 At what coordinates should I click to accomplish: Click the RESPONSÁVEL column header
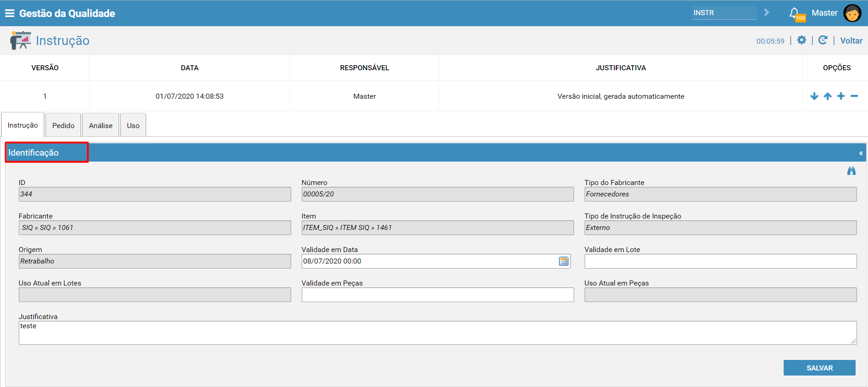pyautogui.click(x=365, y=68)
